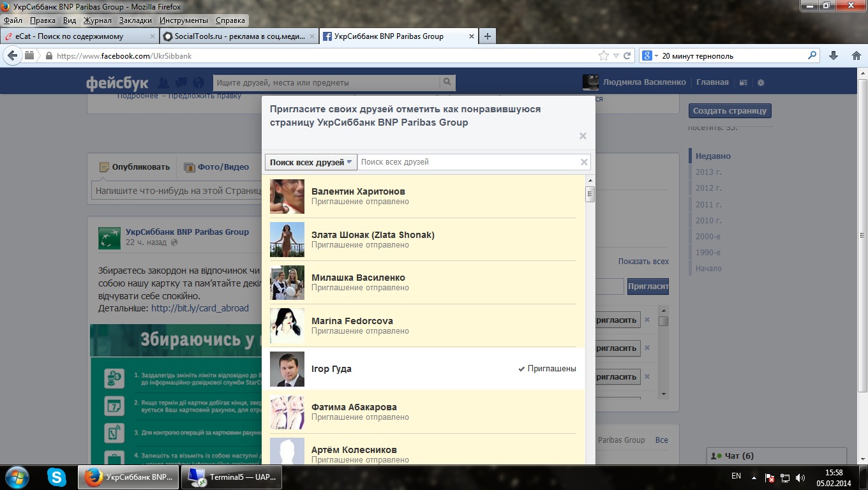
Task: Click the фейсбук logo
Action: pyautogui.click(x=117, y=82)
